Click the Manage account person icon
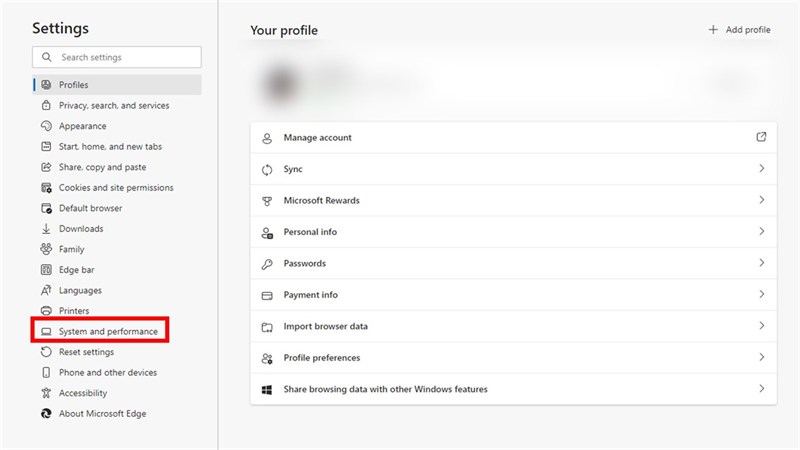The height and width of the screenshot is (450, 800). click(267, 138)
